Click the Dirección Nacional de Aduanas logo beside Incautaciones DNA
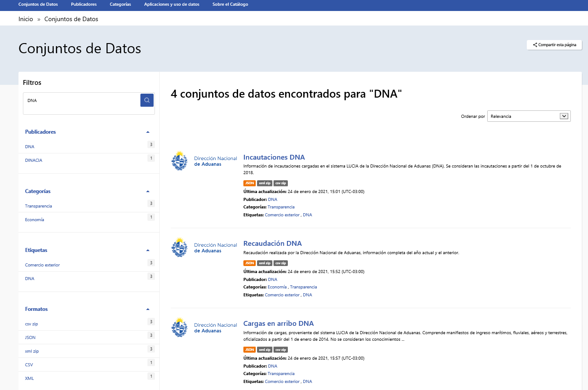The height and width of the screenshot is (390, 588). [204, 161]
